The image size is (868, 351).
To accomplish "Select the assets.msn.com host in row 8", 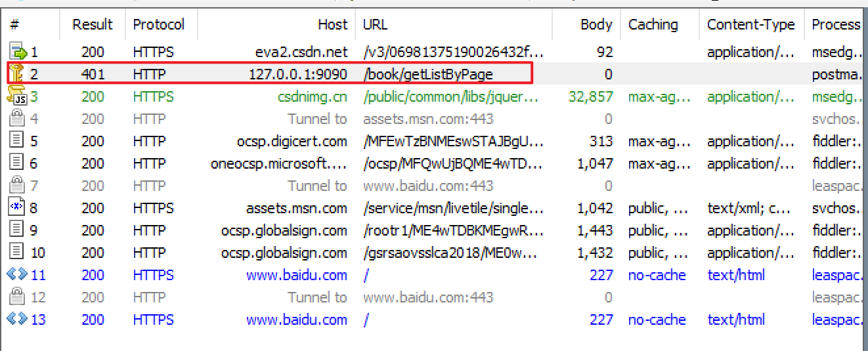I will [x=297, y=208].
